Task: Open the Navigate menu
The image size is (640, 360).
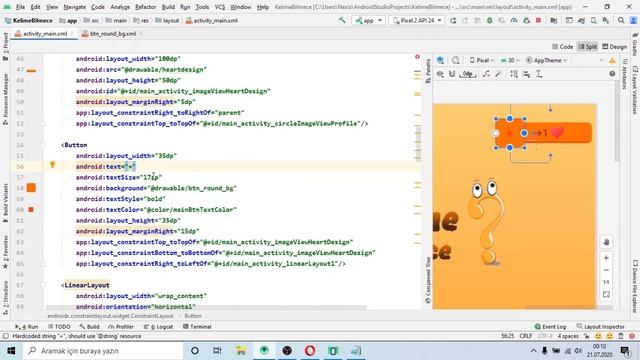Action: click(75, 7)
